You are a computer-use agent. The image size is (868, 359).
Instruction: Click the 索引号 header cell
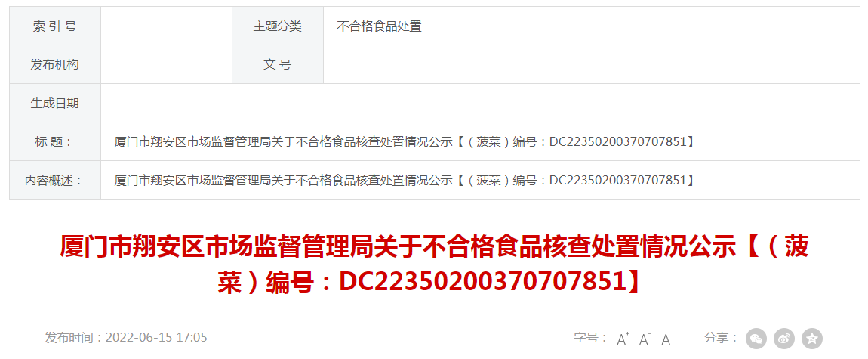point(55,26)
